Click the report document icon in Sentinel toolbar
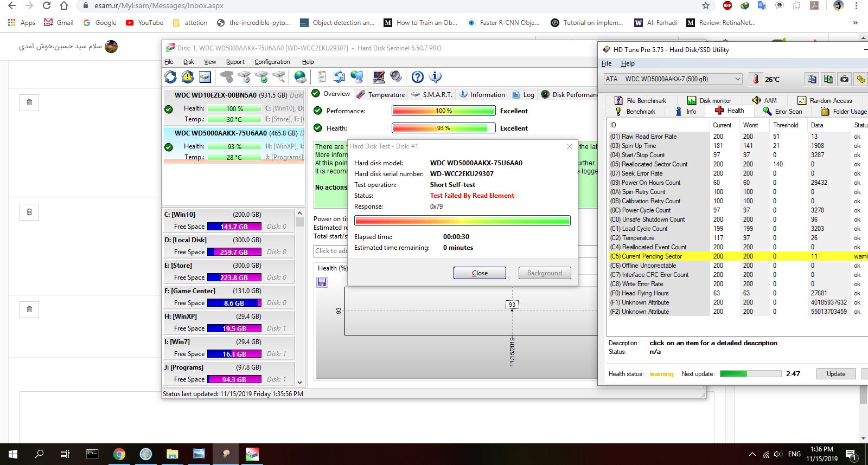This screenshot has width=868, height=465. [x=322, y=77]
